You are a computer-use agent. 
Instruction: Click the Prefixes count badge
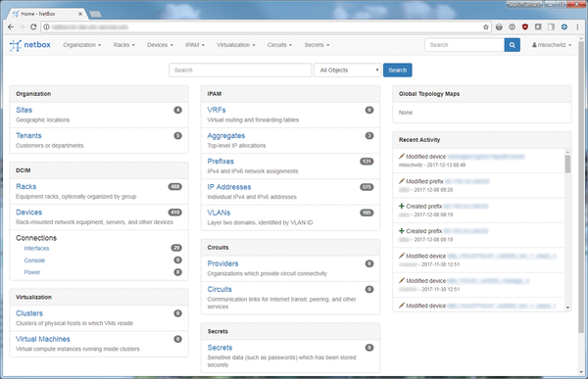tap(367, 162)
